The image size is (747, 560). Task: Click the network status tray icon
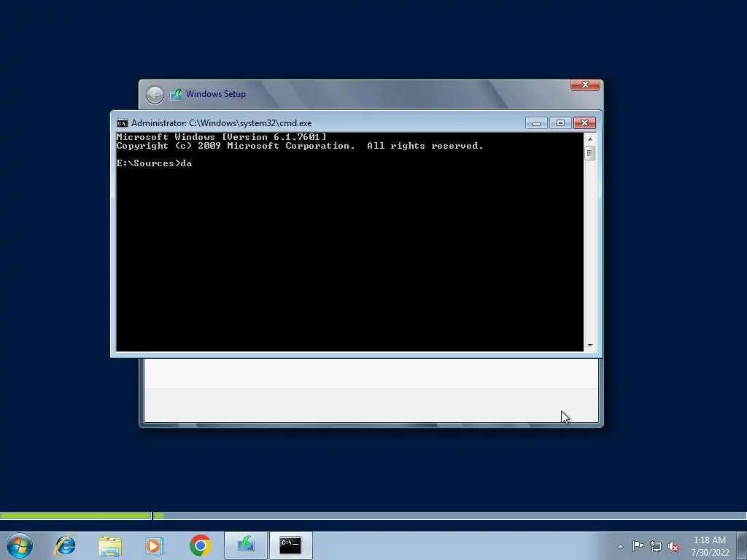pos(656,546)
